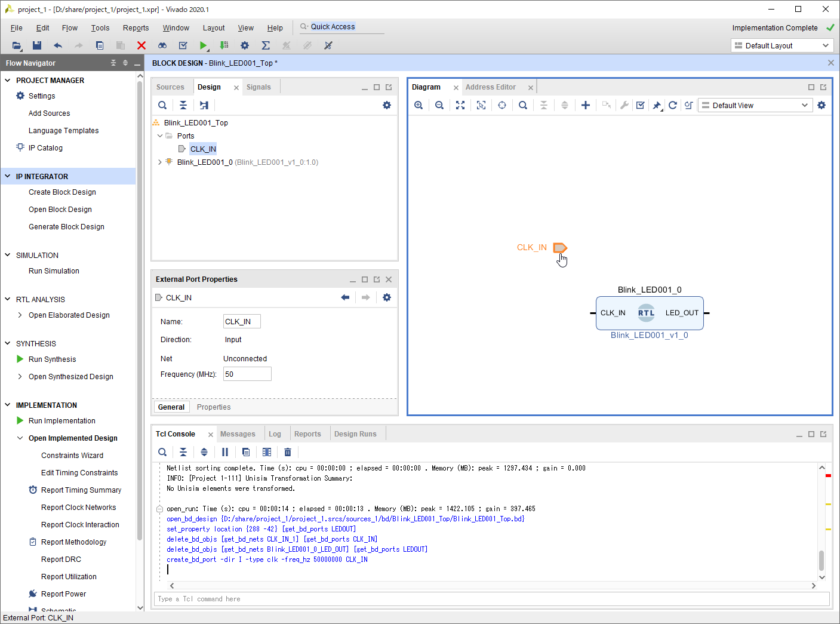The width and height of the screenshot is (840, 624).
Task: Click Add IP plus icon in diagram
Action: [586, 105]
